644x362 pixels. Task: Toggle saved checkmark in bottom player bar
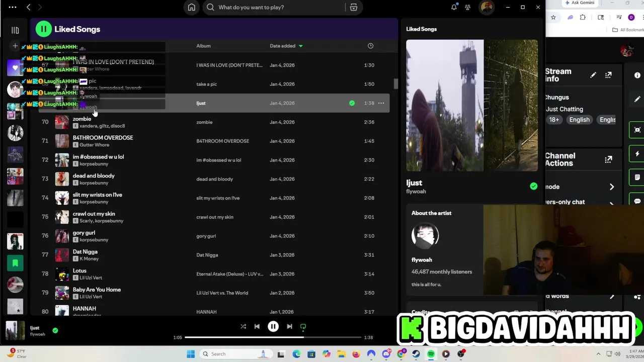(x=55, y=330)
